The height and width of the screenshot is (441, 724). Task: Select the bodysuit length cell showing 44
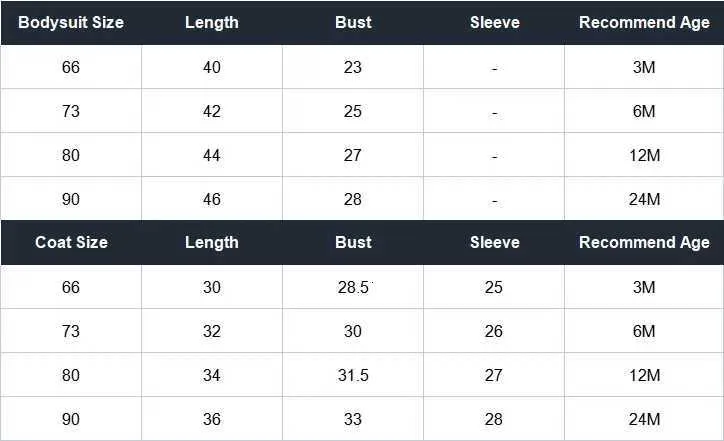[212, 155]
